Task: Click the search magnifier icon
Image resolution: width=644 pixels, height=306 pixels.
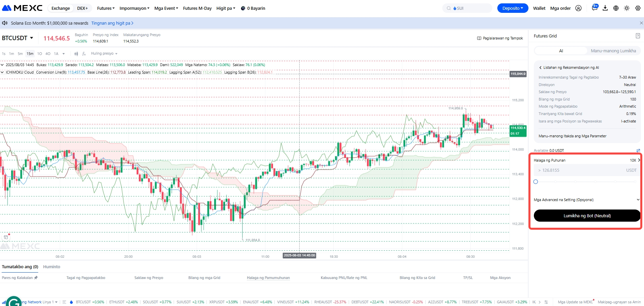Action: pyautogui.click(x=449, y=8)
